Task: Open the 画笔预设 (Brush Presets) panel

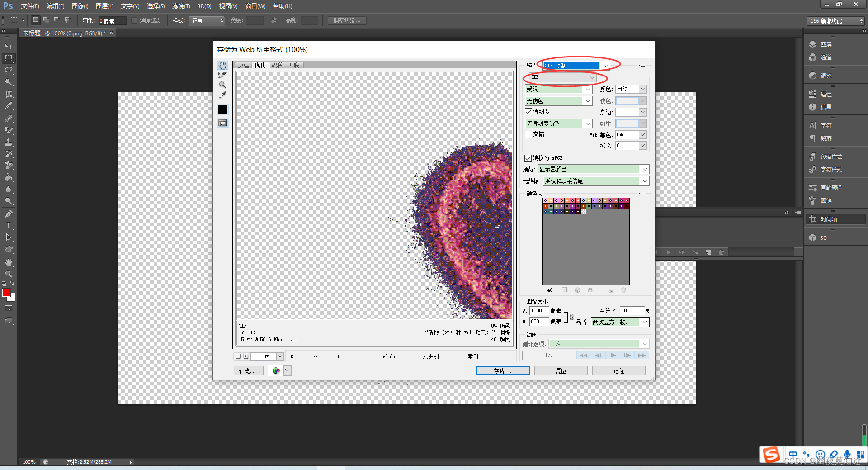Action: pos(835,188)
